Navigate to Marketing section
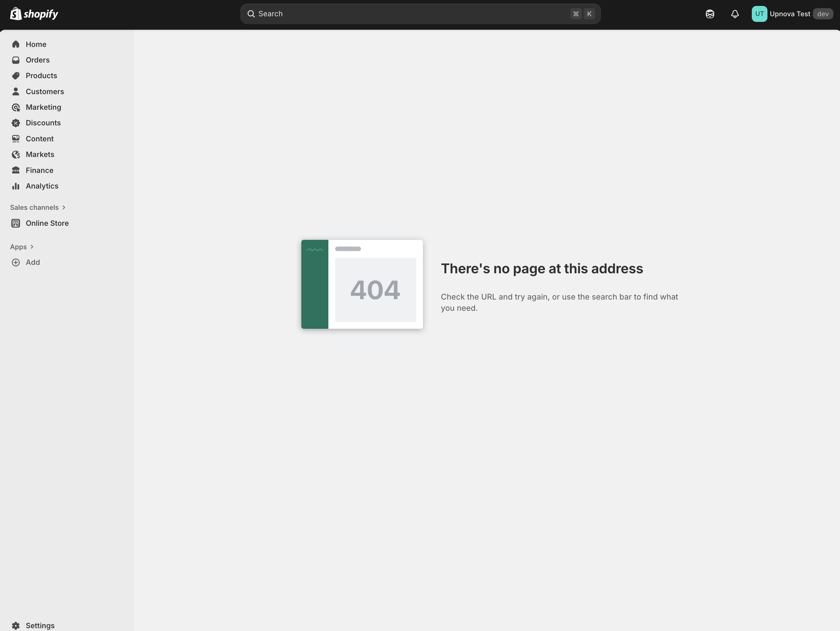 (x=43, y=107)
